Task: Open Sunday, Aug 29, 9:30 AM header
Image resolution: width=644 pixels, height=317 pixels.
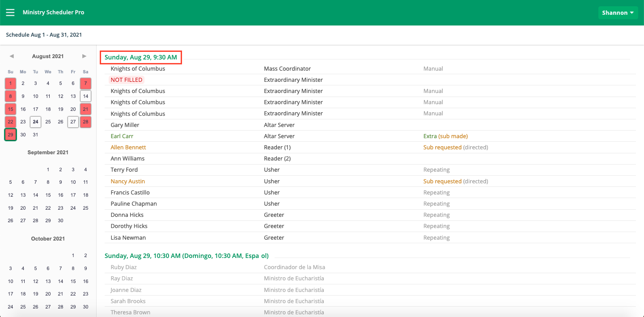Action: pos(140,57)
